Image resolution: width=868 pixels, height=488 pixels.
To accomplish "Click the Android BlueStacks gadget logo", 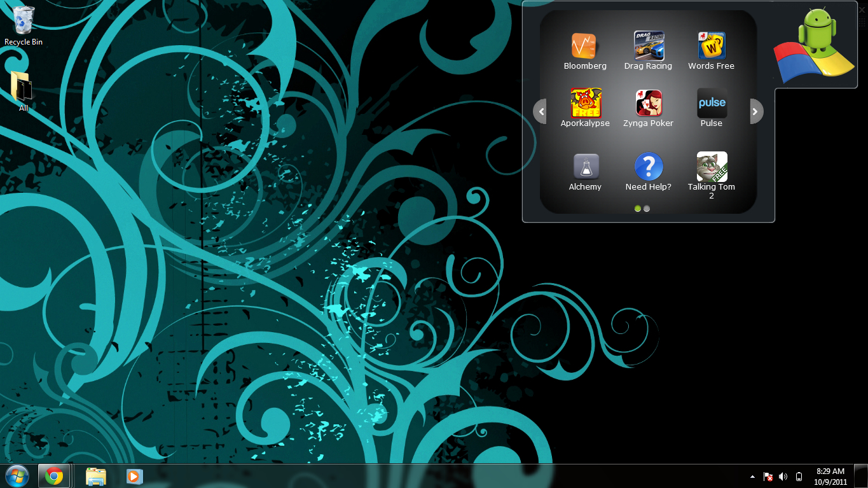I will point(815,46).
